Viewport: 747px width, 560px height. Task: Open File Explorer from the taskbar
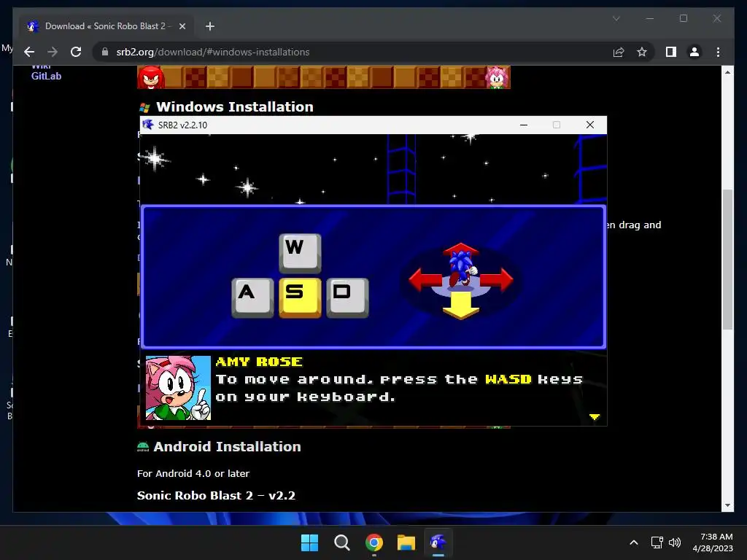pyautogui.click(x=406, y=542)
